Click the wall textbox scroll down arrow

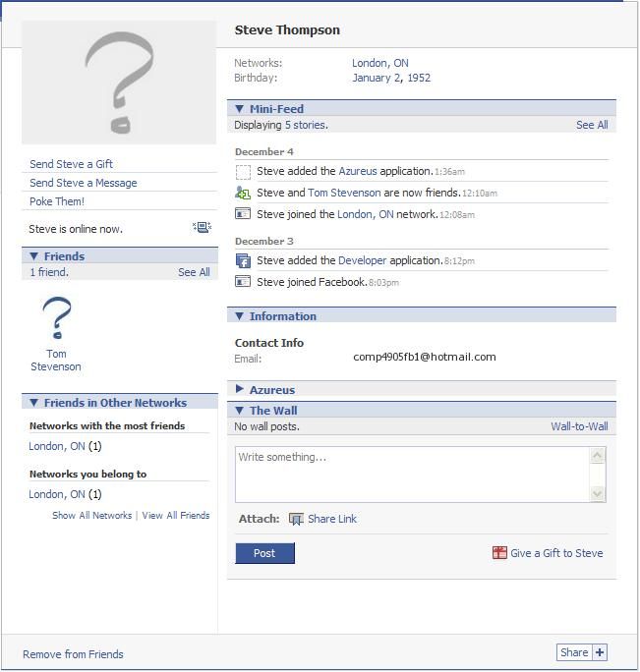pyautogui.click(x=597, y=494)
